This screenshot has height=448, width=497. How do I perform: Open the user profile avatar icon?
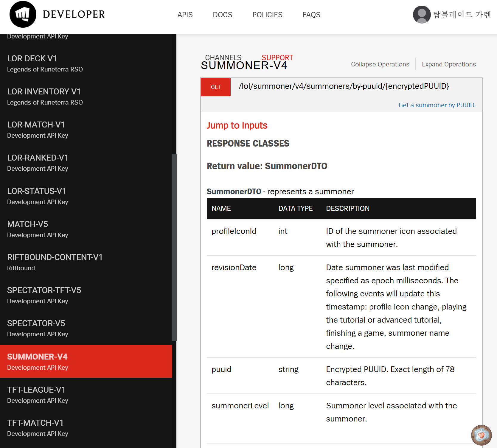click(422, 14)
